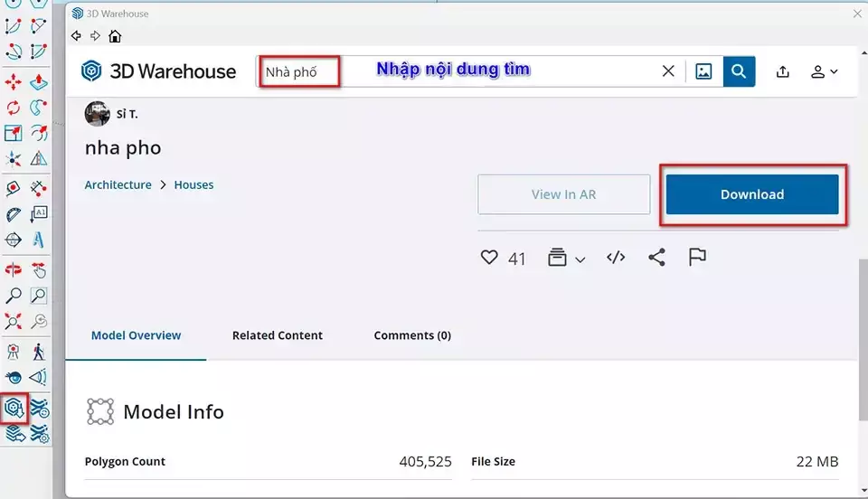Select the Arc tool in the left toolbar
This screenshot has width=868, height=499.
pyautogui.click(x=14, y=26)
